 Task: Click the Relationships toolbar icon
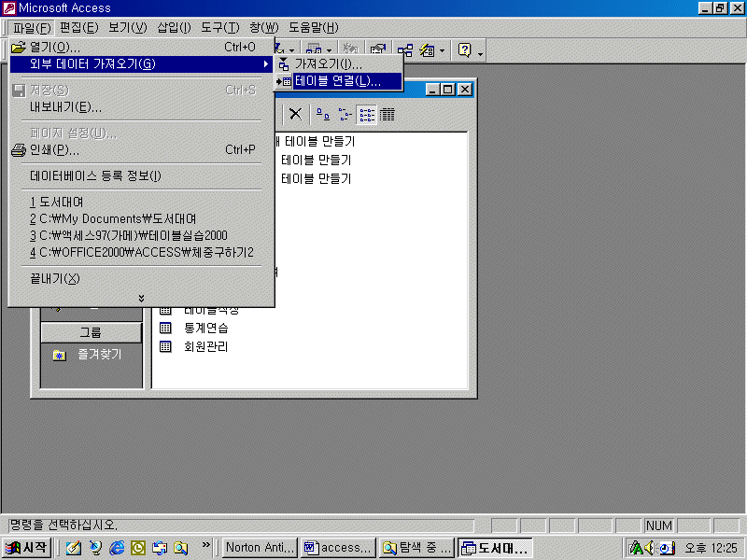click(405, 50)
